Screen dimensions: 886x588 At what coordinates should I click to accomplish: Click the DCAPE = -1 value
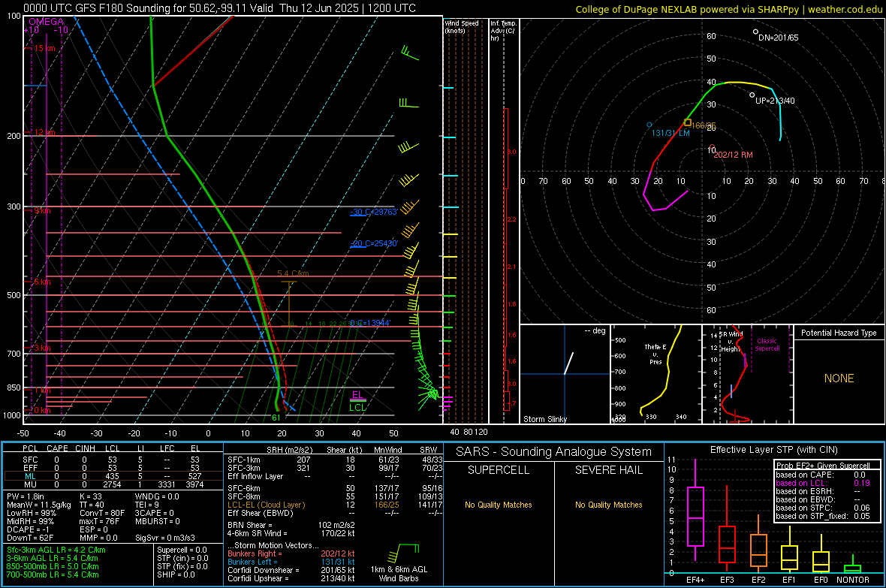point(28,529)
